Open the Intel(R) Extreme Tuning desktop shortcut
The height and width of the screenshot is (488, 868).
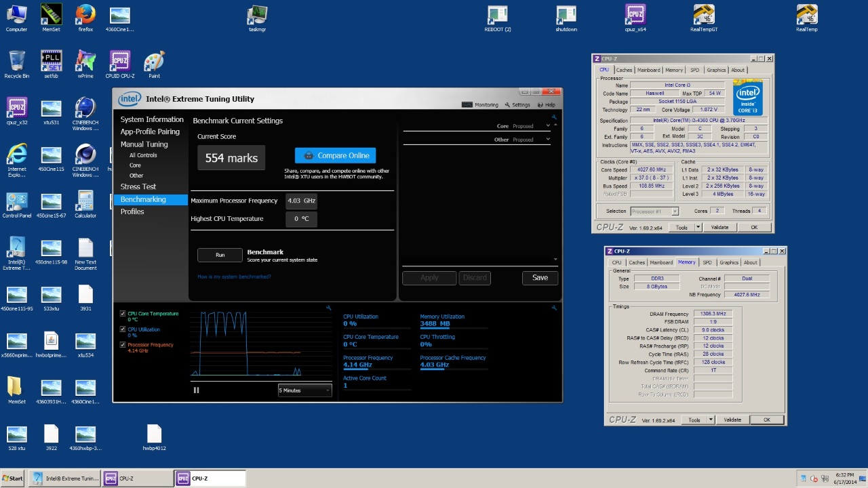[17, 253]
